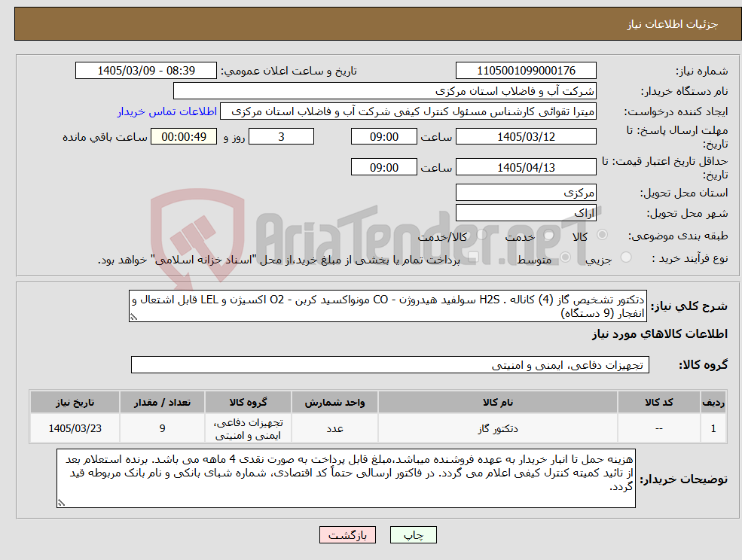The width and height of the screenshot is (742, 560).
Task: Click the price validity date 1405/04/13 field
Action: tap(526, 167)
